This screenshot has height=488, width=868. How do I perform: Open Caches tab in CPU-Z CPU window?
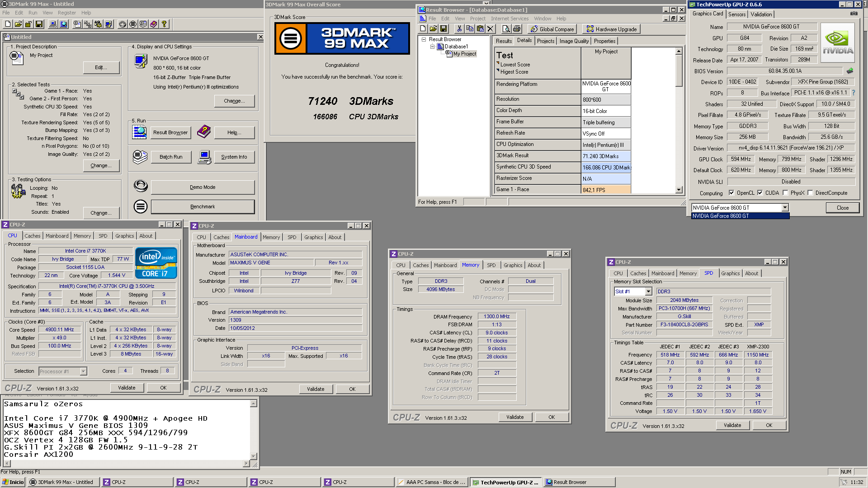(x=33, y=236)
